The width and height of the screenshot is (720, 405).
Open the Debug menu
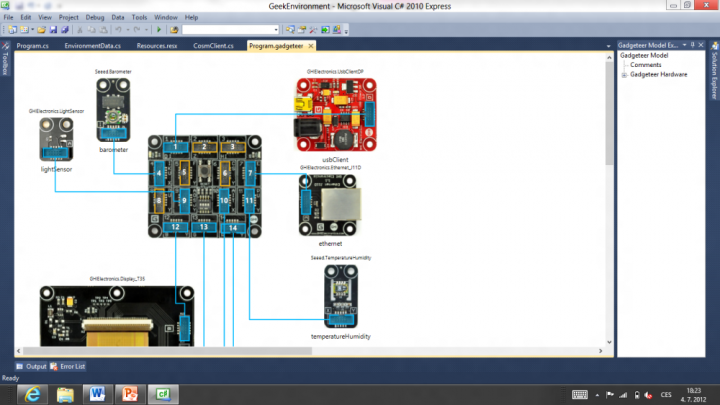95,17
